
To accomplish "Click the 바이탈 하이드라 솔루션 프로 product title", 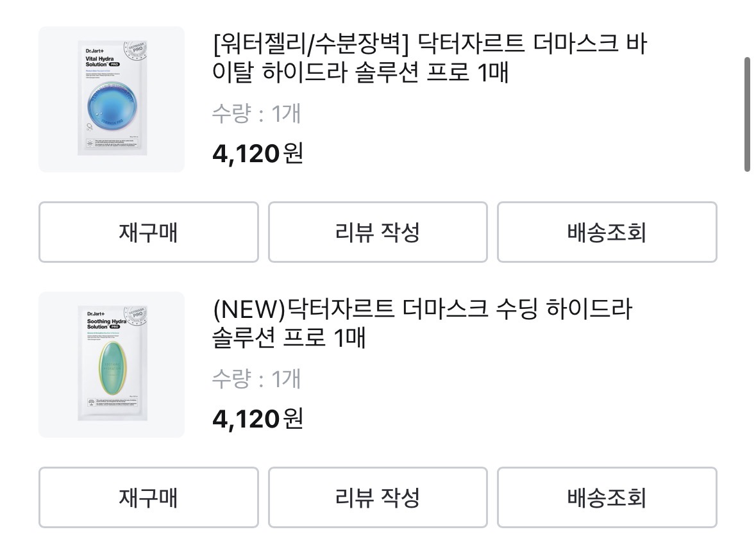I will click(429, 59).
